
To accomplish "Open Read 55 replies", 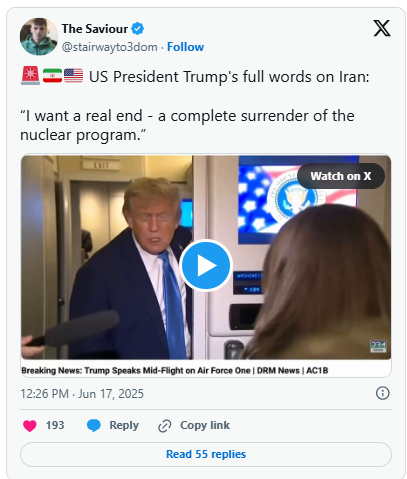I will point(206,454).
